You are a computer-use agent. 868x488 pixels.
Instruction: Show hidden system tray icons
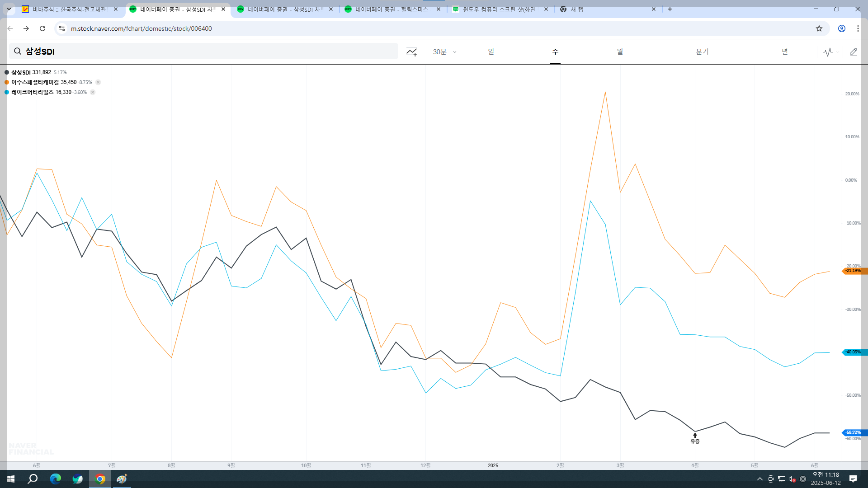click(760, 479)
